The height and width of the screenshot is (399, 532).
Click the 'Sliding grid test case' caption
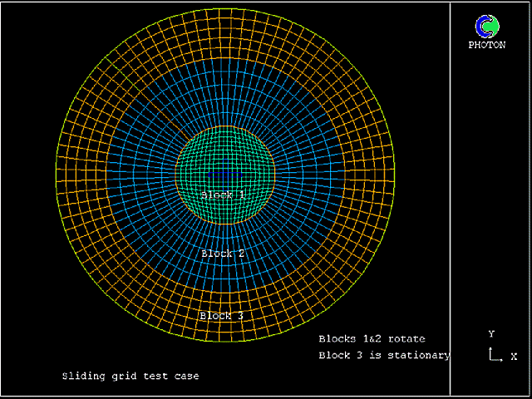point(131,376)
